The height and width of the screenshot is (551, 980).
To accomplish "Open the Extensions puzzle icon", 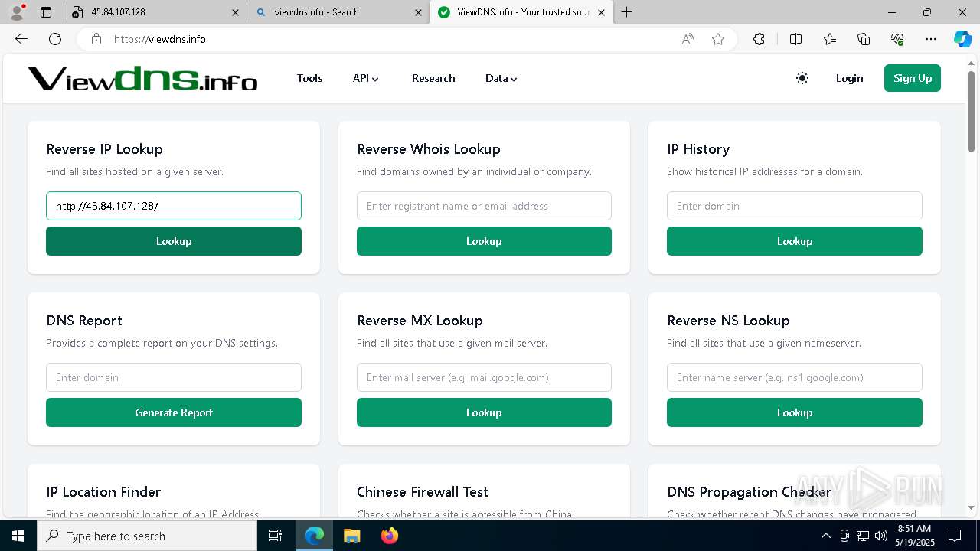I will tap(759, 39).
